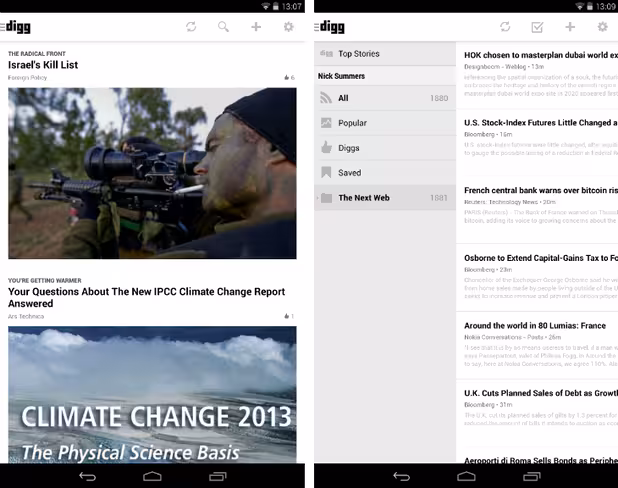
Task: Click 'Foreign Policy' source text
Action: pyautogui.click(x=27, y=78)
